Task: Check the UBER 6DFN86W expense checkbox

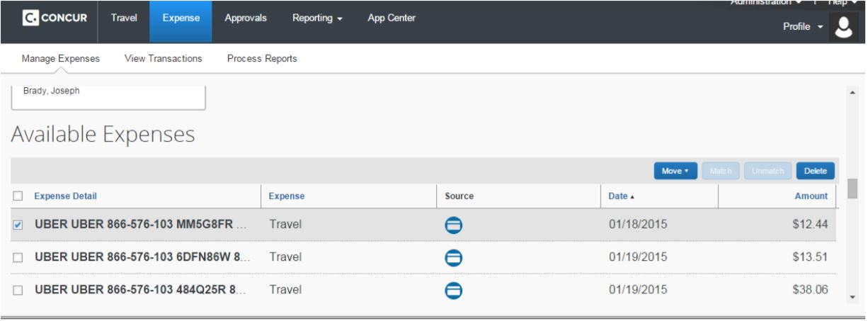Action: (x=18, y=257)
